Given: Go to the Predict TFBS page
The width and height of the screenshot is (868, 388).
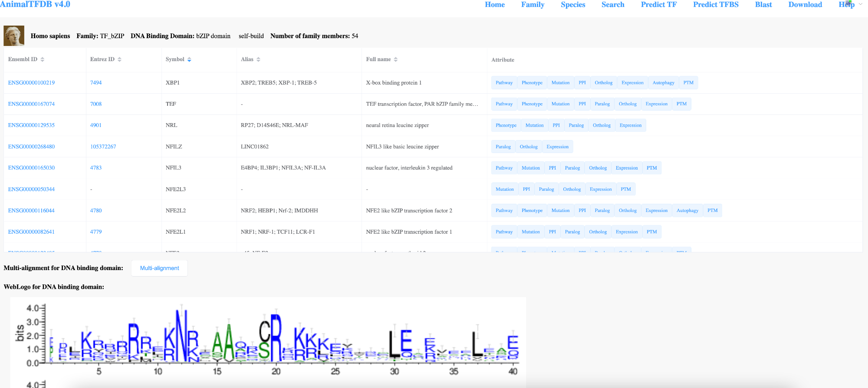Looking at the screenshot, I should click(716, 4).
